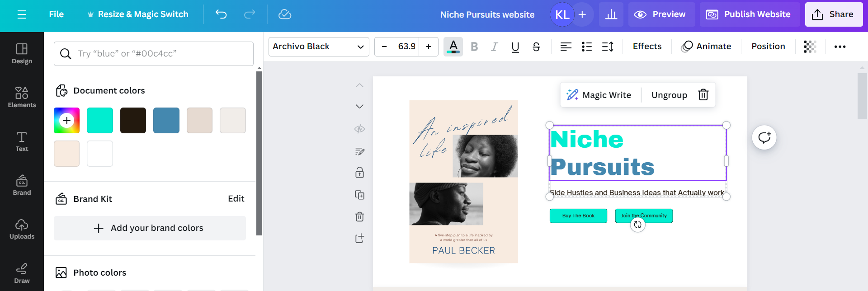
Task: Lock the page with padlock icon
Action: tap(360, 173)
